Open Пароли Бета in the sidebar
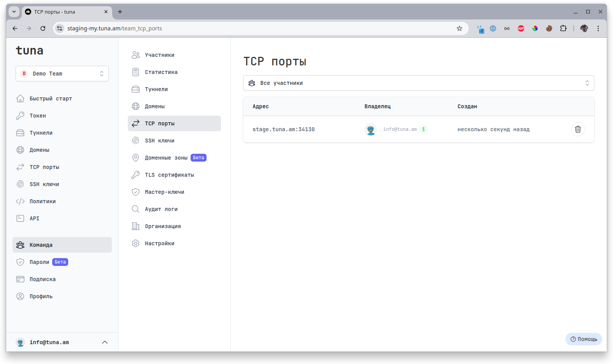 (62, 262)
